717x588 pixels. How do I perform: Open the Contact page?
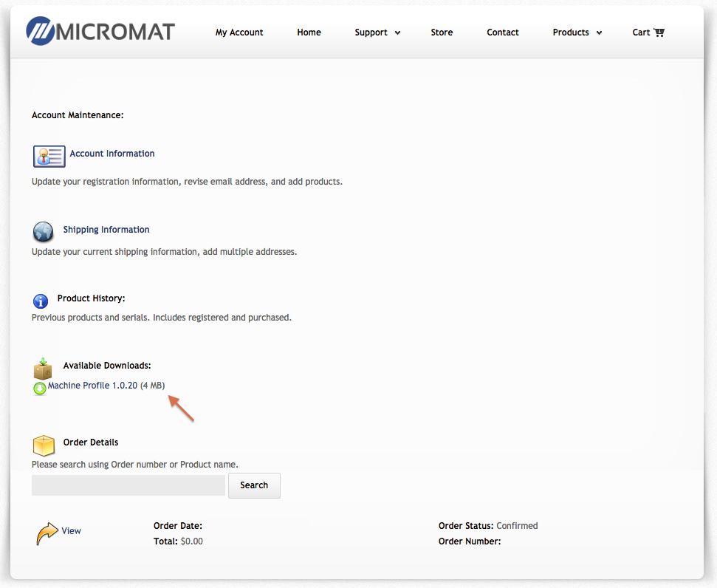click(x=503, y=33)
